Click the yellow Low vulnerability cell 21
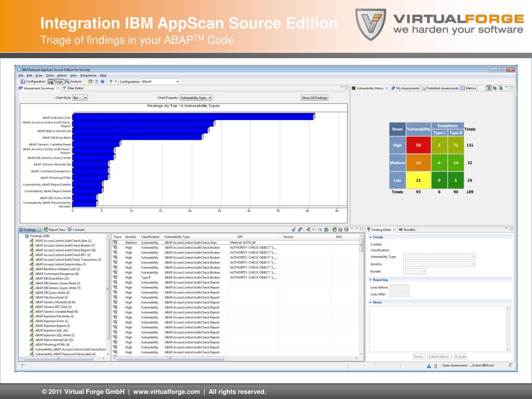This screenshot has width=532, height=399. coord(418,180)
